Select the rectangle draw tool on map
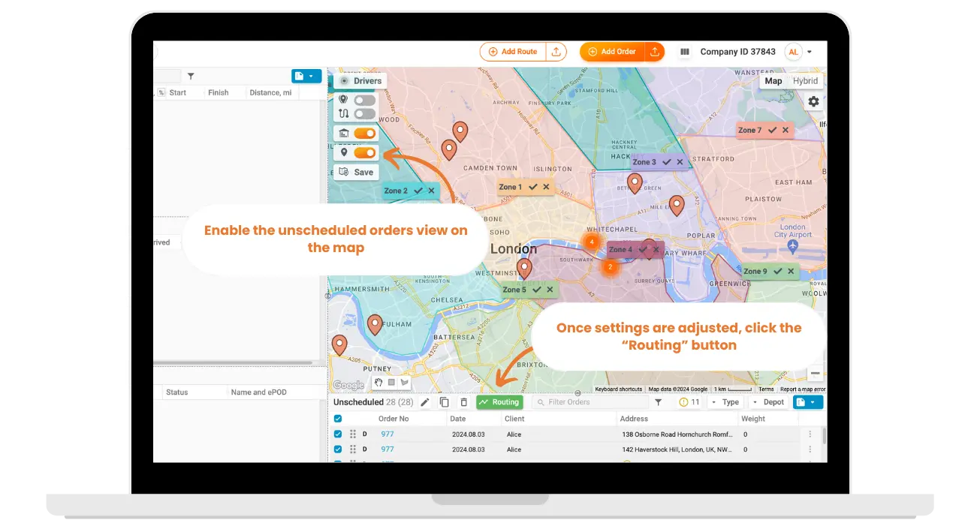The image size is (980, 529). tap(391, 382)
